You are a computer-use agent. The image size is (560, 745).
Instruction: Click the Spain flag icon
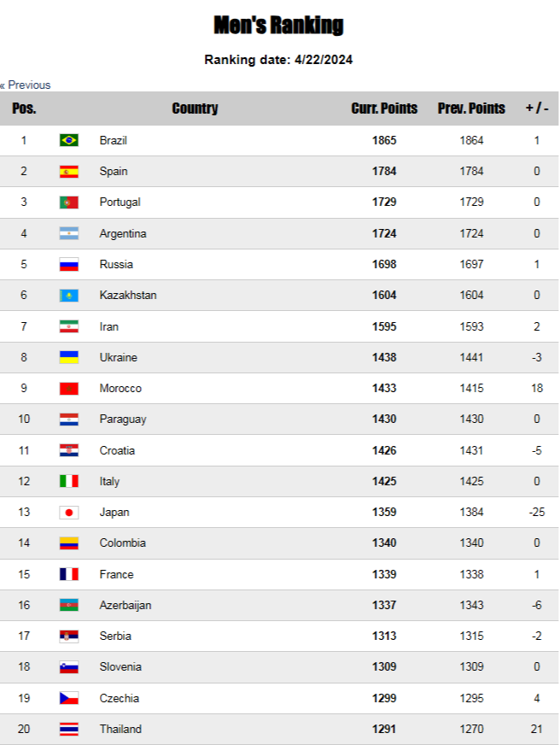coord(69,172)
